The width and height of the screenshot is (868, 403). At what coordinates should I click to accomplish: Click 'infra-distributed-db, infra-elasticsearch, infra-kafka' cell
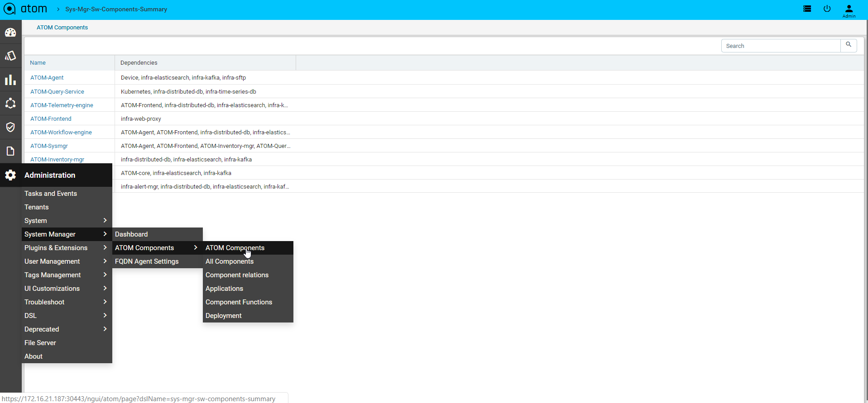(x=186, y=160)
